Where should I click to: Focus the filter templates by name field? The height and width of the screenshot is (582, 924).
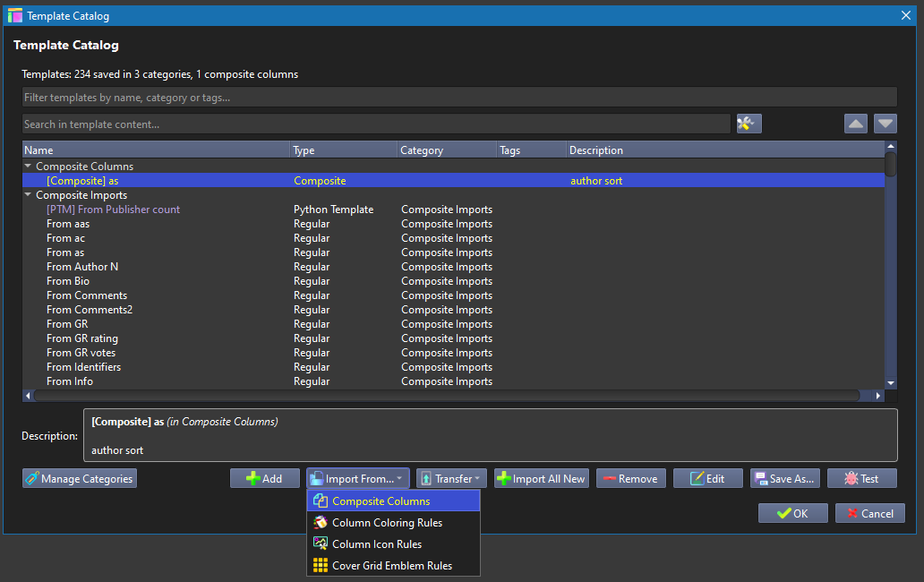[459, 98]
